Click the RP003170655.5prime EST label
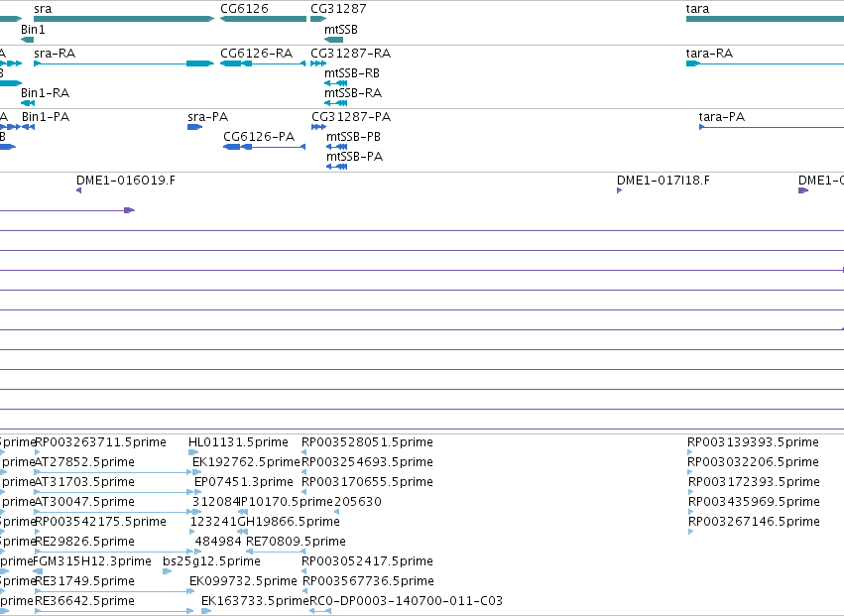Screen dimensions: 844x616 click(367, 482)
